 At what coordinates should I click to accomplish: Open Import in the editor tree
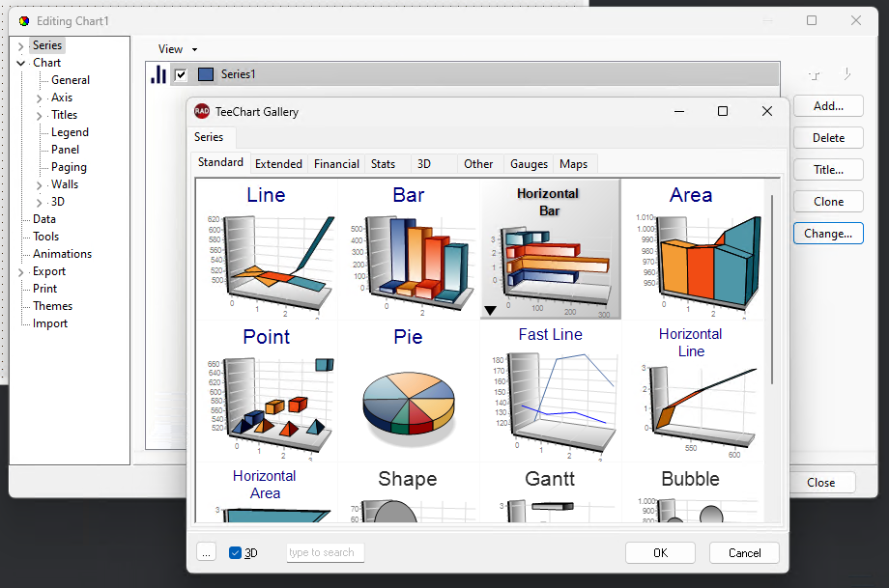tap(50, 323)
